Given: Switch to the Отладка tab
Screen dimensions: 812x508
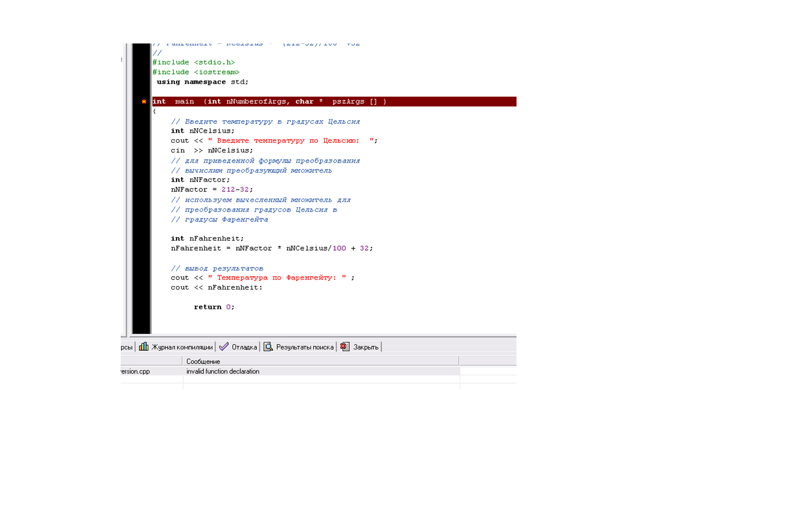Looking at the screenshot, I should click(238, 347).
